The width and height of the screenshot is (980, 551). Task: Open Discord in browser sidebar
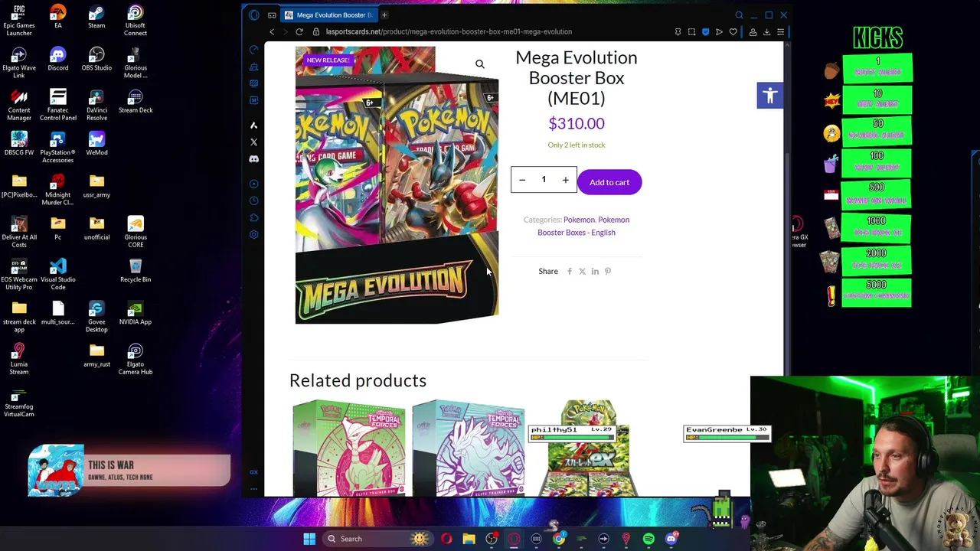click(254, 158)
